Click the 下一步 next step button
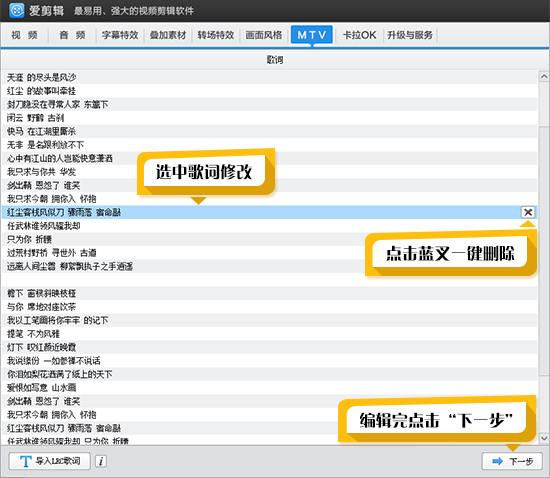 (512, 461)
